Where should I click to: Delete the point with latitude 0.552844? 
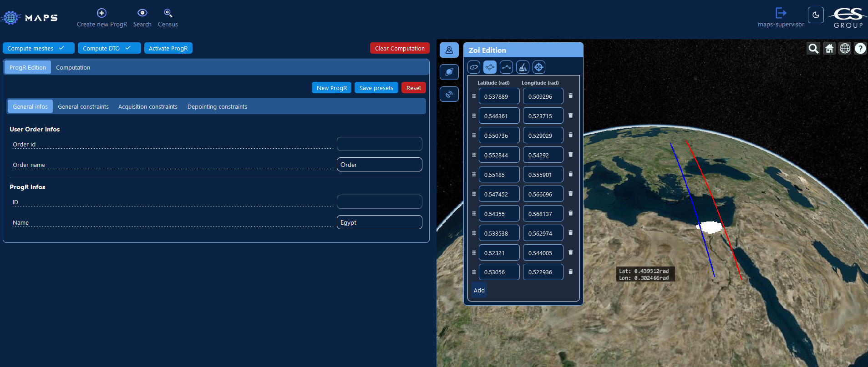click(571, 155)
